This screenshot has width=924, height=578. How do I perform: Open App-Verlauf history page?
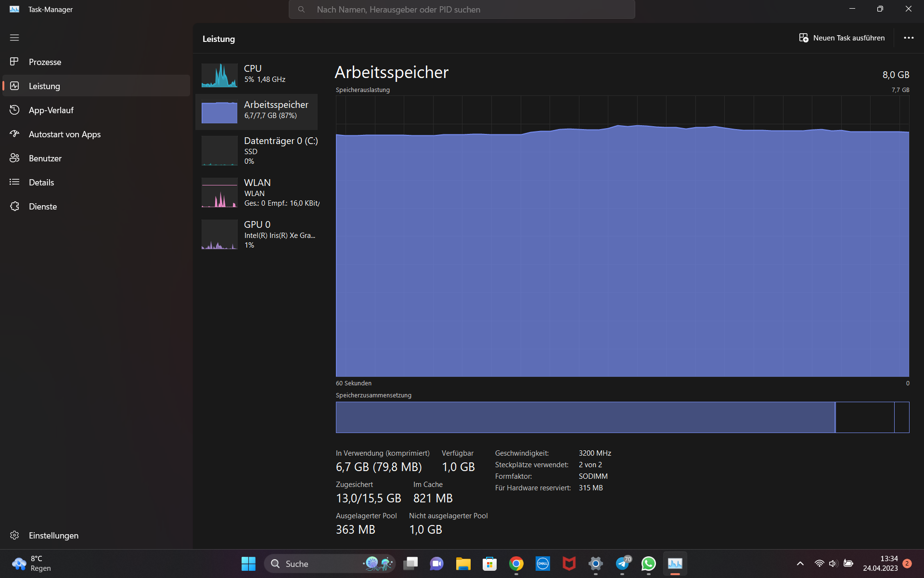click(51, 110)
